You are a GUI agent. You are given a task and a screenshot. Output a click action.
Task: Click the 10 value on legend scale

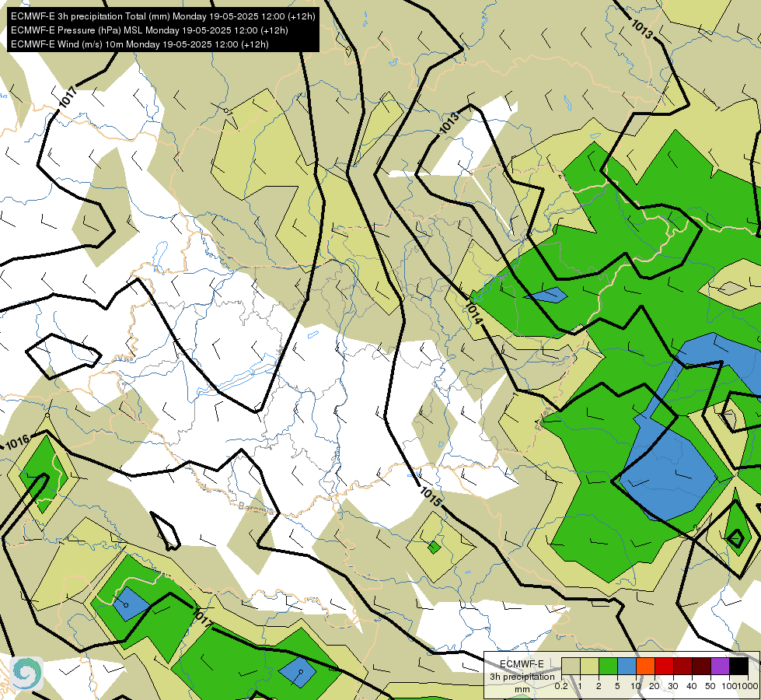pos(636,686)
